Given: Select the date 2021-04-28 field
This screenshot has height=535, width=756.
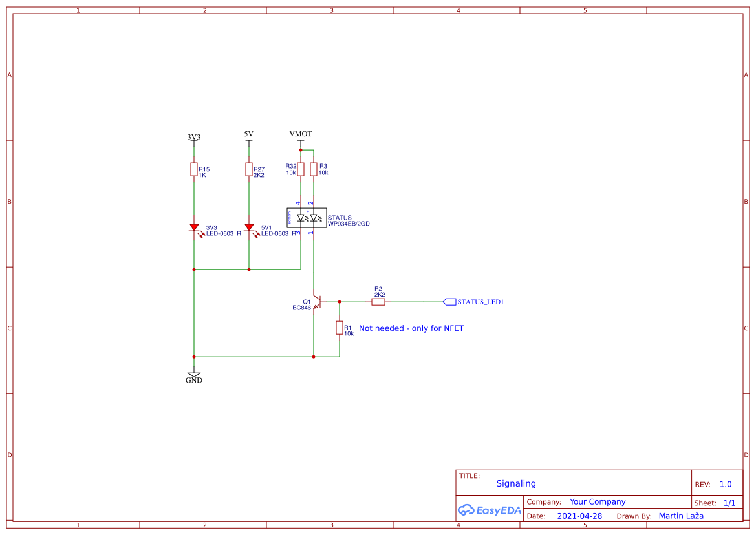Looking at the screenshot, I should 579,516.
